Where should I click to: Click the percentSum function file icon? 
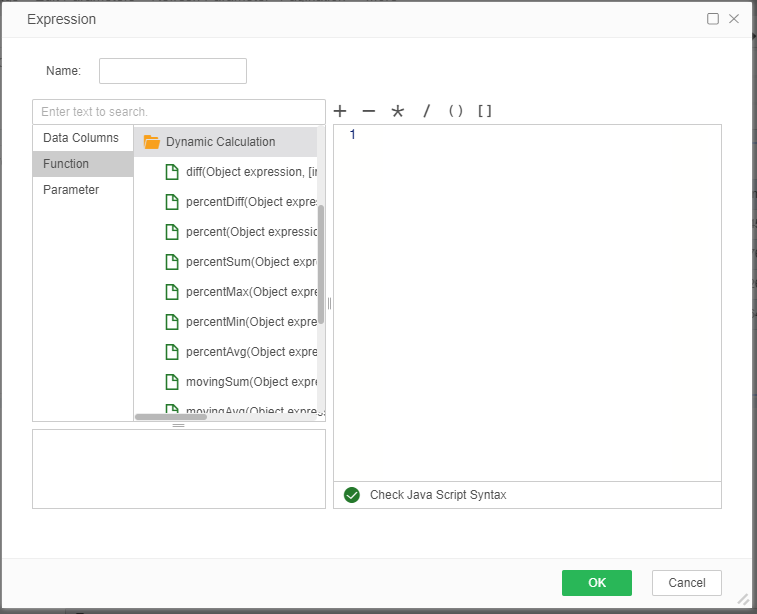click(x=172, y=262)
